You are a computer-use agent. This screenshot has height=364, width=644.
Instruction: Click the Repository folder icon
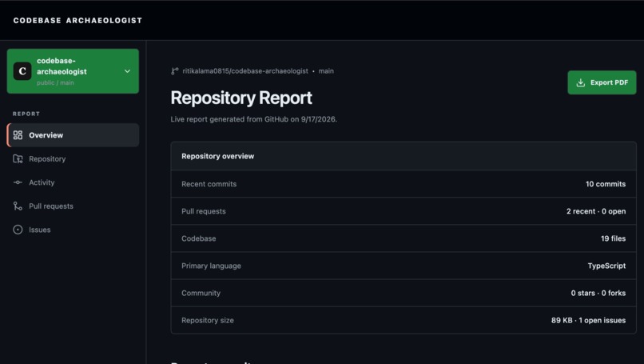18,158
